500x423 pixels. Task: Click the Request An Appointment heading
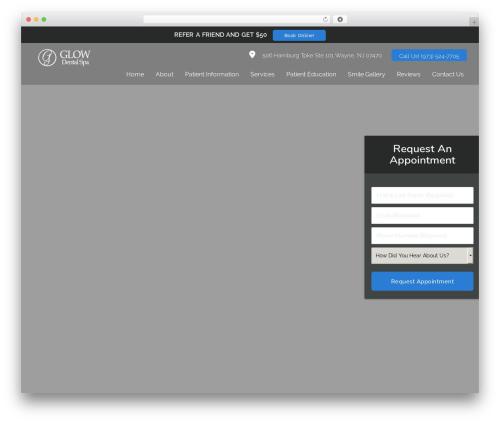point(422,154)
